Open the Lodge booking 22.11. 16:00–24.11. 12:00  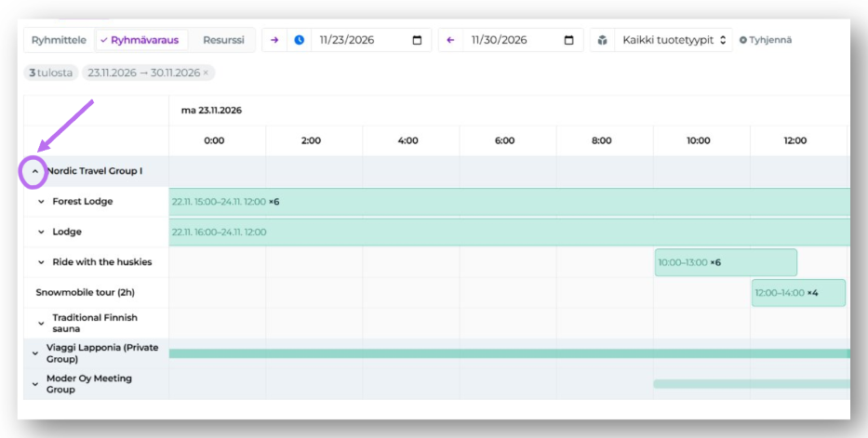509,232
